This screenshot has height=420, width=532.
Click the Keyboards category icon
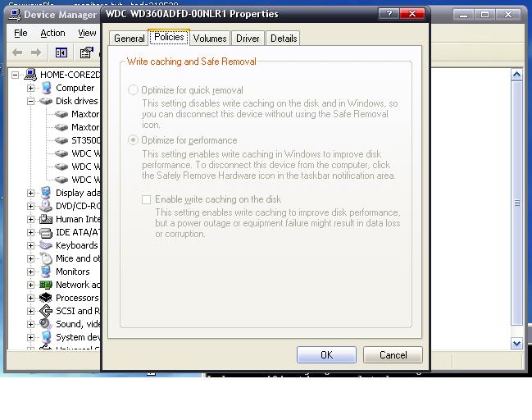click(46, 245)
